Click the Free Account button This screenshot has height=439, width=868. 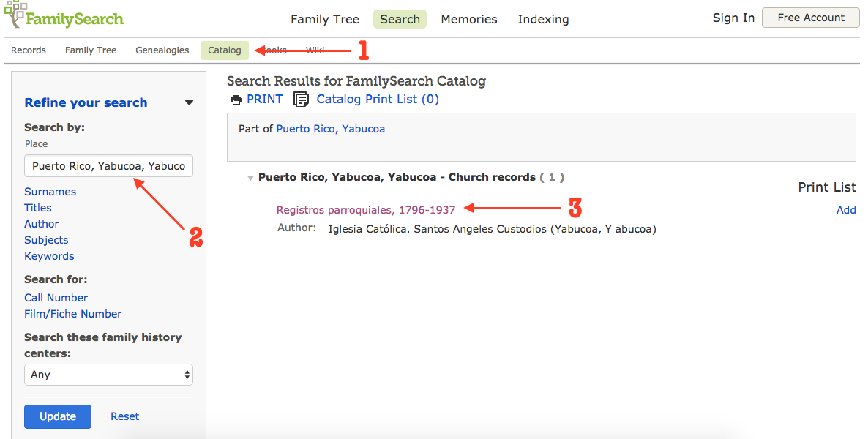tap(811, 18)
